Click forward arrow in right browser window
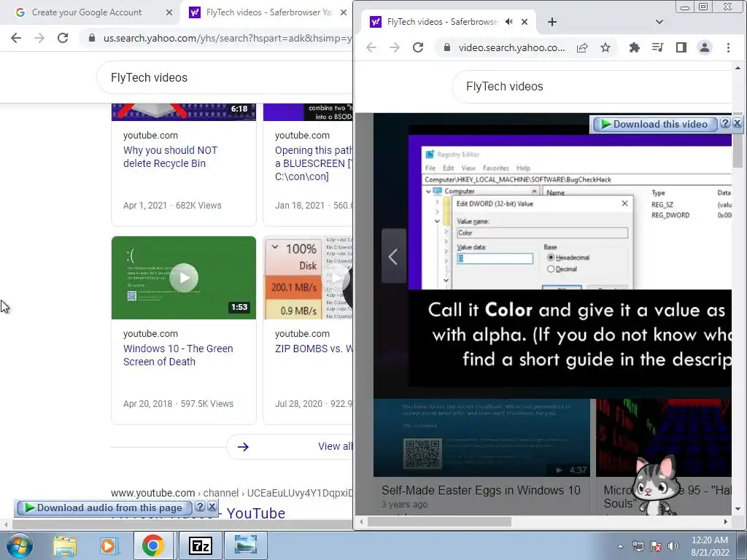Viewport: 747px width, 560px height. coord(395,47)
